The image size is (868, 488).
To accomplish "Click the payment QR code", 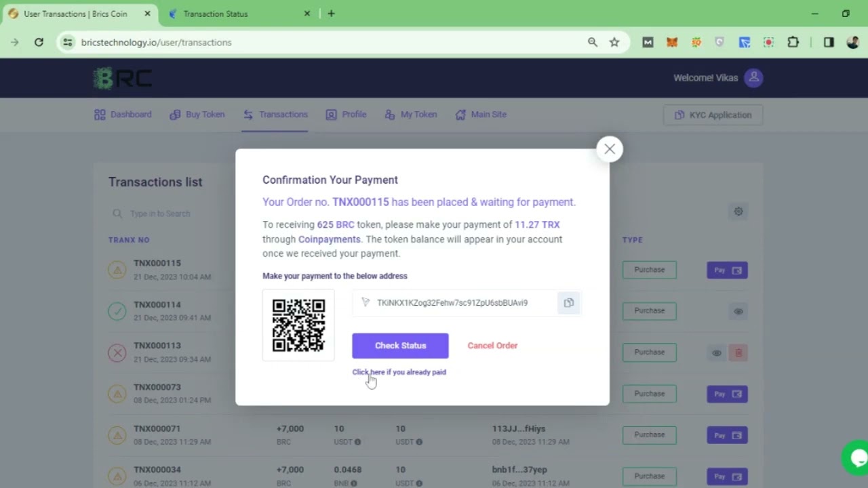I will (x=298, y=325).
